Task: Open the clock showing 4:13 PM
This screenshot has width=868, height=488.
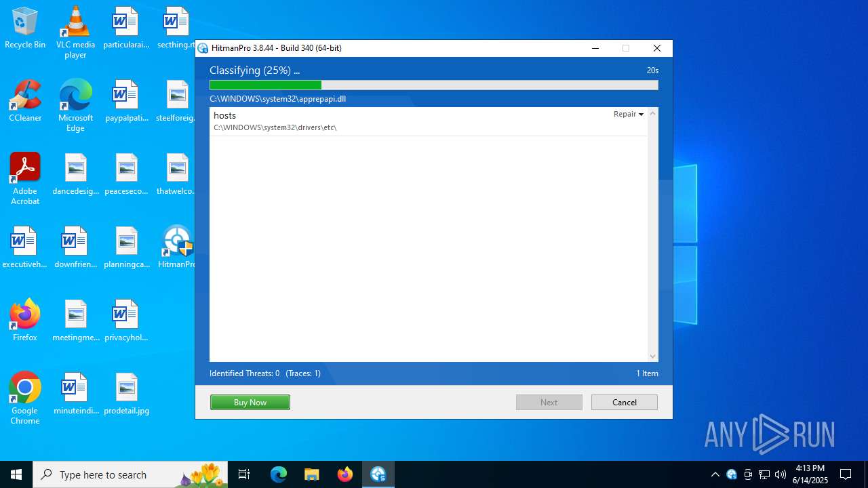Action: coord(810,474)
